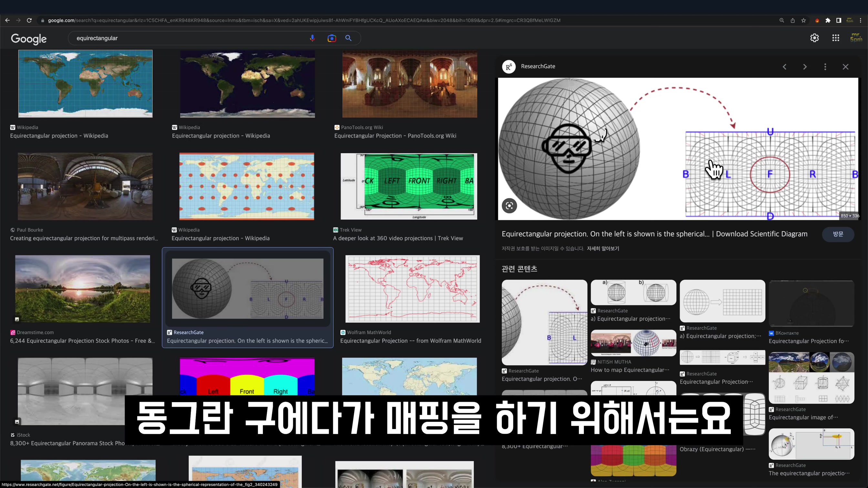Image resolution: width=868 pixels, height=488 pixels.
Task: Click the 850 × 336 size label
Action: (850, 216)
